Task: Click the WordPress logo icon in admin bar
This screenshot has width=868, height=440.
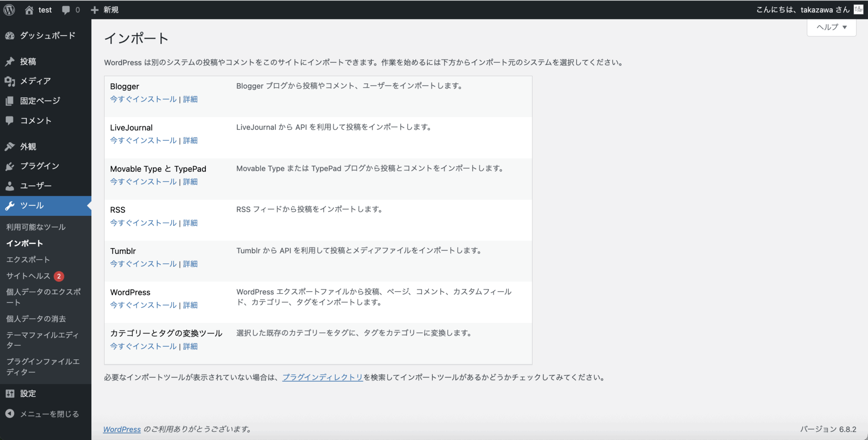Action: click(x=9, y=10)
